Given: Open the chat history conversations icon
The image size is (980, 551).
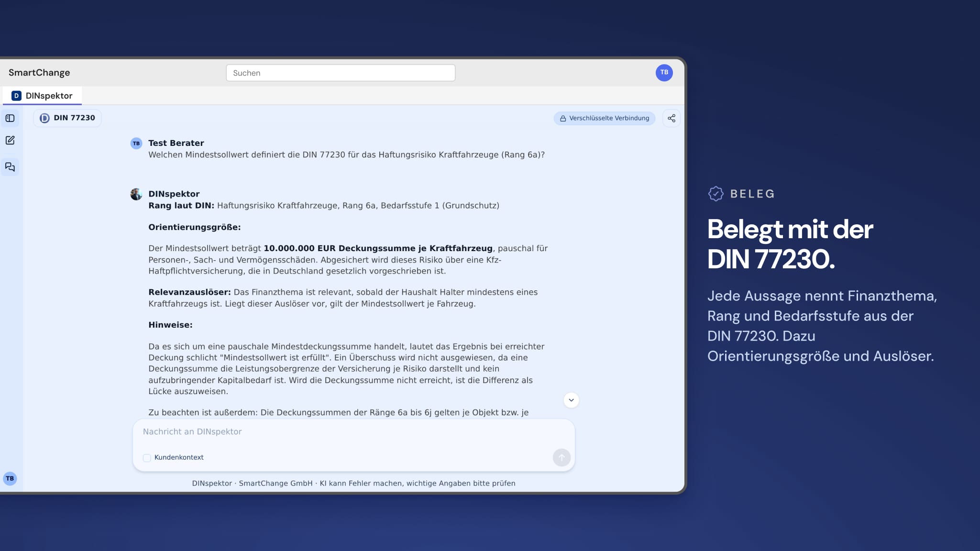Looking at the screenshot, I should click(x=10, y=167).
